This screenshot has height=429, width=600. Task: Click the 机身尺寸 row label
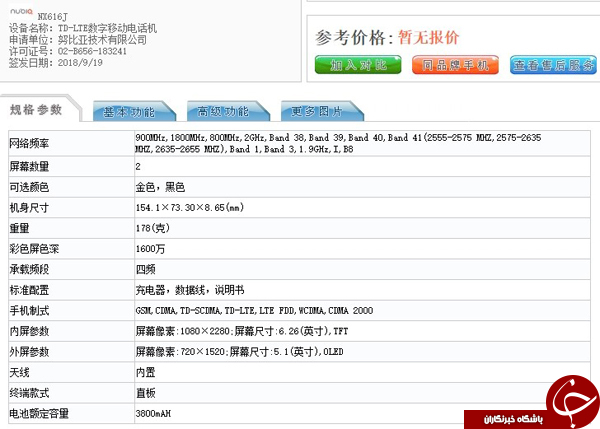(x=29, y=208)
